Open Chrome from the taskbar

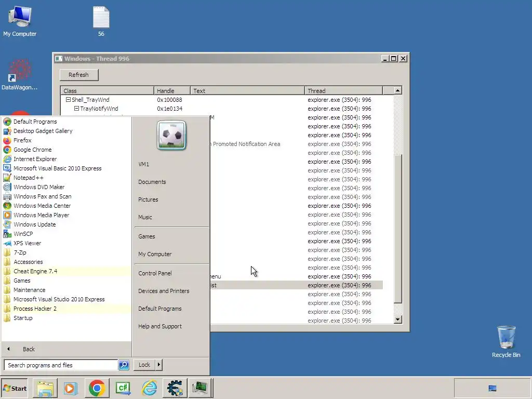tap(97, 388)
